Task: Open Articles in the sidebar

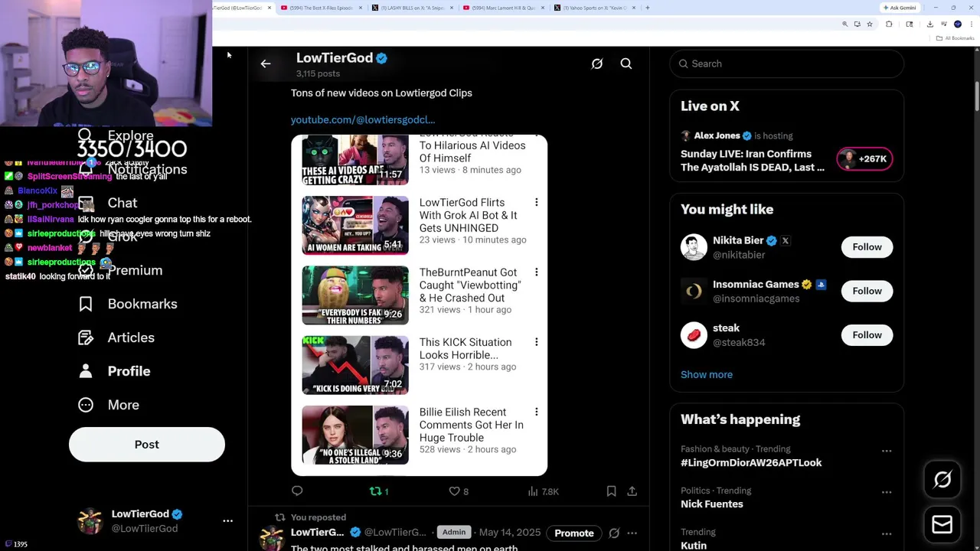Action: pyautogui.click(x=131, y=337)
